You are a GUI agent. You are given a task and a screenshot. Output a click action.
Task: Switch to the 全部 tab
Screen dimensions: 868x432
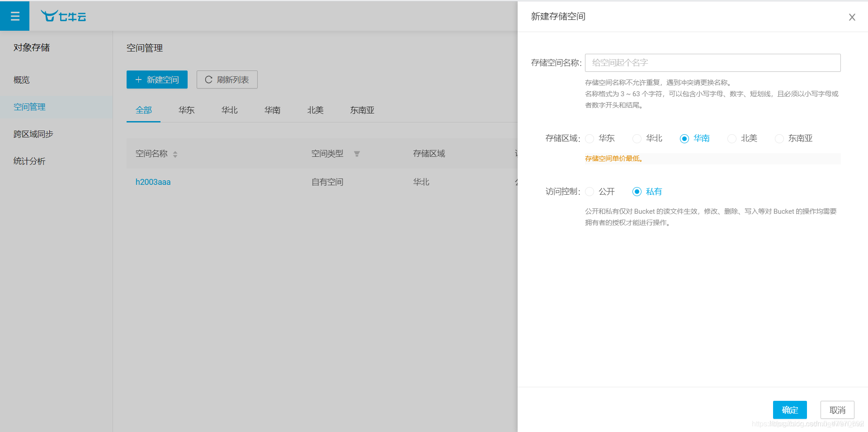(143, 110)
